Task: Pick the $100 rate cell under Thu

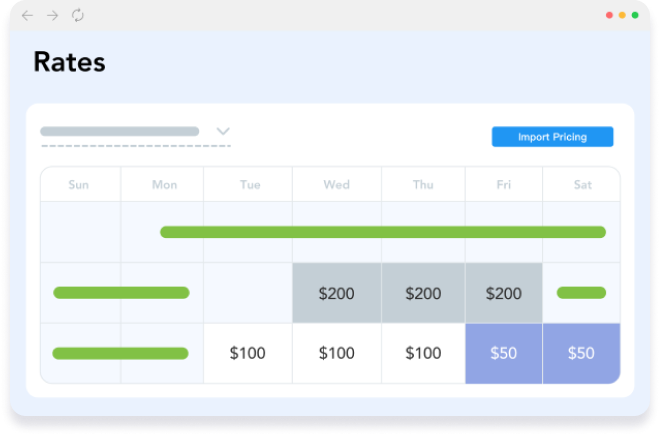Action: pyautogui.click(x=423, y=354)
